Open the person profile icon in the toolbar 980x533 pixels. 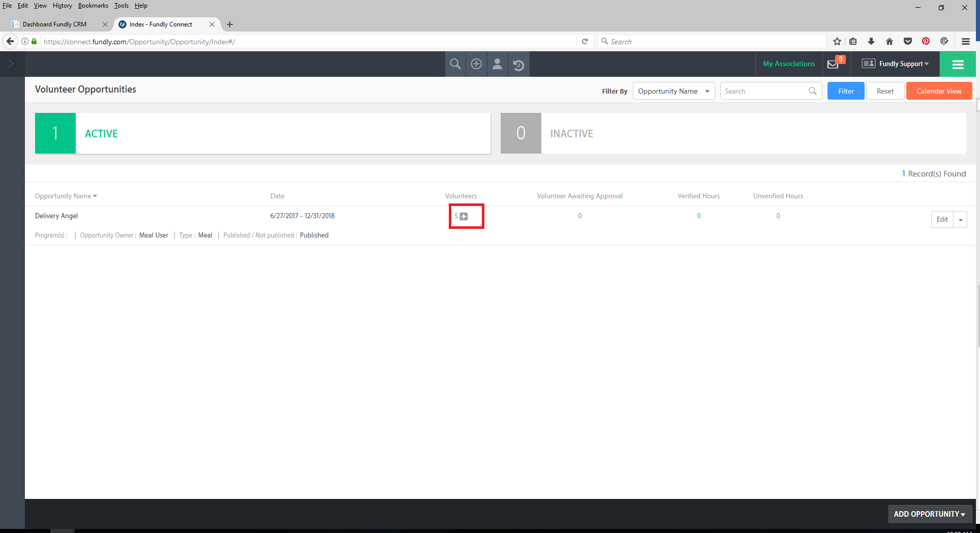pyautogui.click(x=498, y=64)
